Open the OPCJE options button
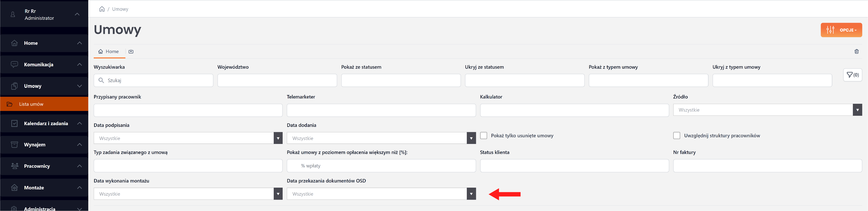 click(x=841, y=30)
